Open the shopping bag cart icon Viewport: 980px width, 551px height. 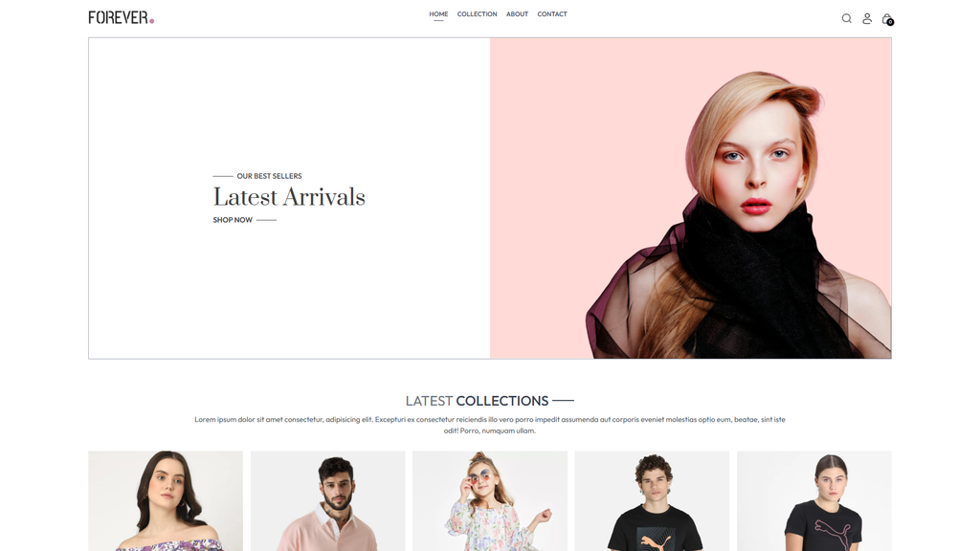click(x=886, y=18)
